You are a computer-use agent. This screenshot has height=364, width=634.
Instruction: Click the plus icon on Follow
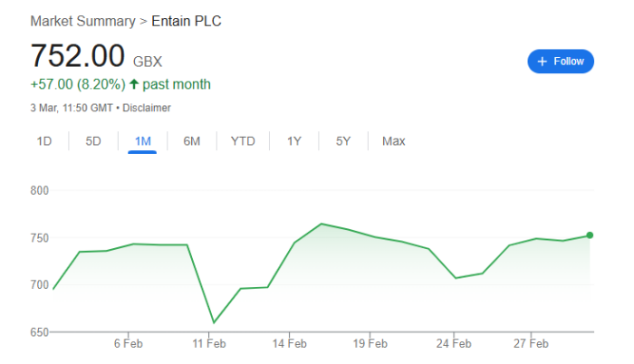tap(543, 62)
